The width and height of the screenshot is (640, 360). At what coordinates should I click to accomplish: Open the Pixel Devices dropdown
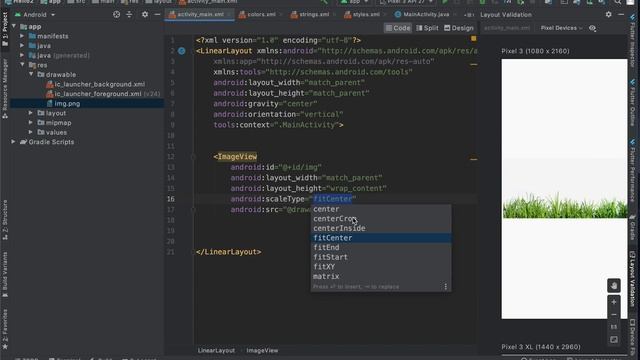tap(562, 28)
